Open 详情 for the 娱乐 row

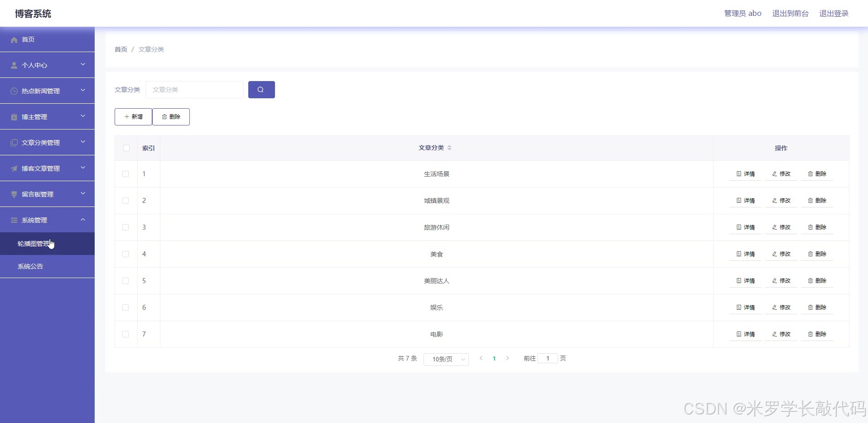click(x=745, y=308)
